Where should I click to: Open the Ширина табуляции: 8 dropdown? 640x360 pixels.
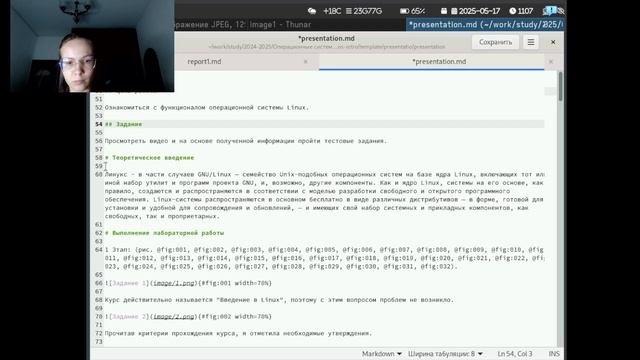[x=445, y=353]
